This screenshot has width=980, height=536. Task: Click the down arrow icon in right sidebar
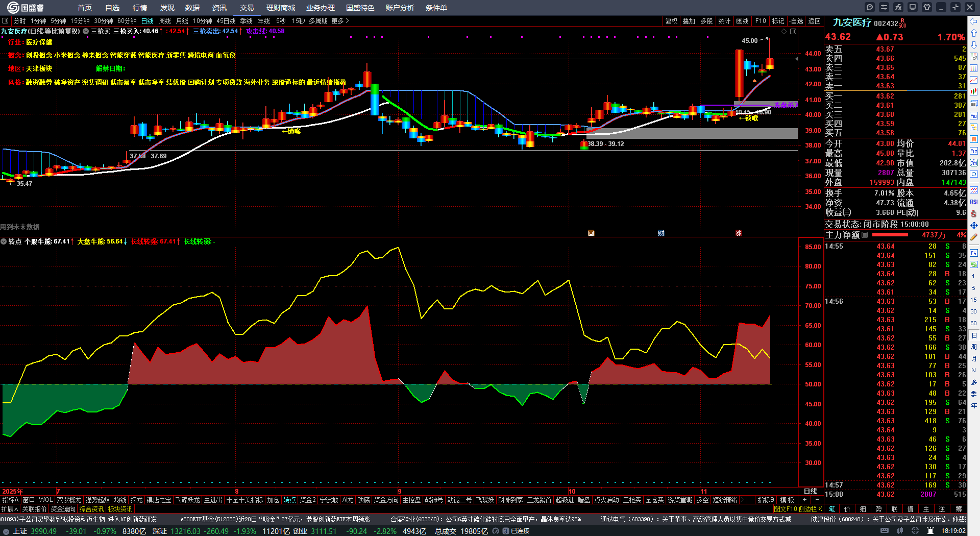pos(974,45)
